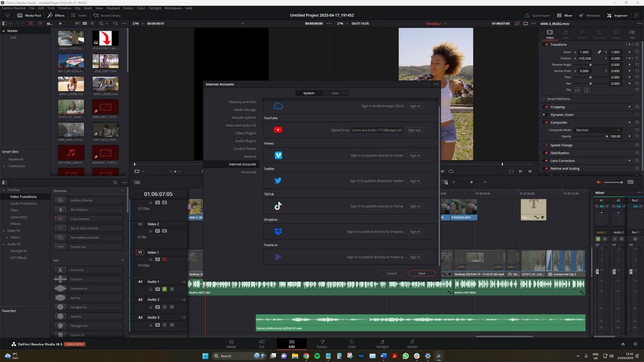Open the Index panel

click(79, 15)
